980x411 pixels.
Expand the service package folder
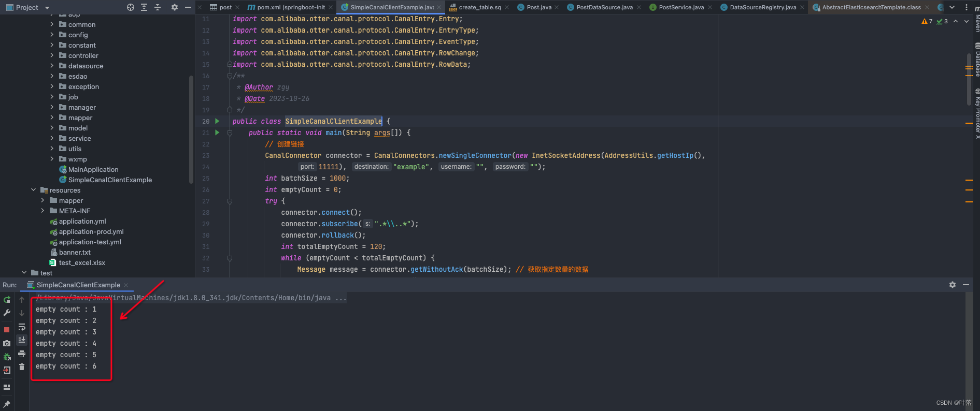52,138
